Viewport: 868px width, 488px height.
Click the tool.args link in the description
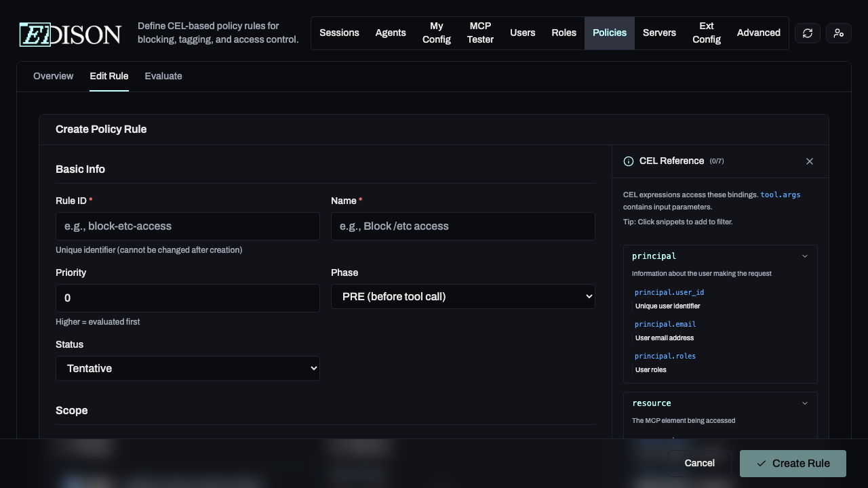pos(781,195)
